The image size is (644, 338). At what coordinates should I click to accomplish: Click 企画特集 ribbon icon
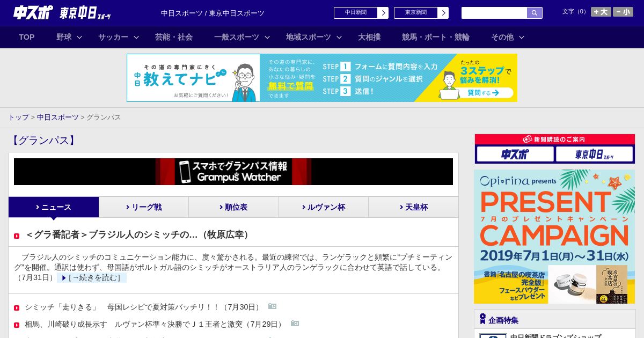click(482, 319)
